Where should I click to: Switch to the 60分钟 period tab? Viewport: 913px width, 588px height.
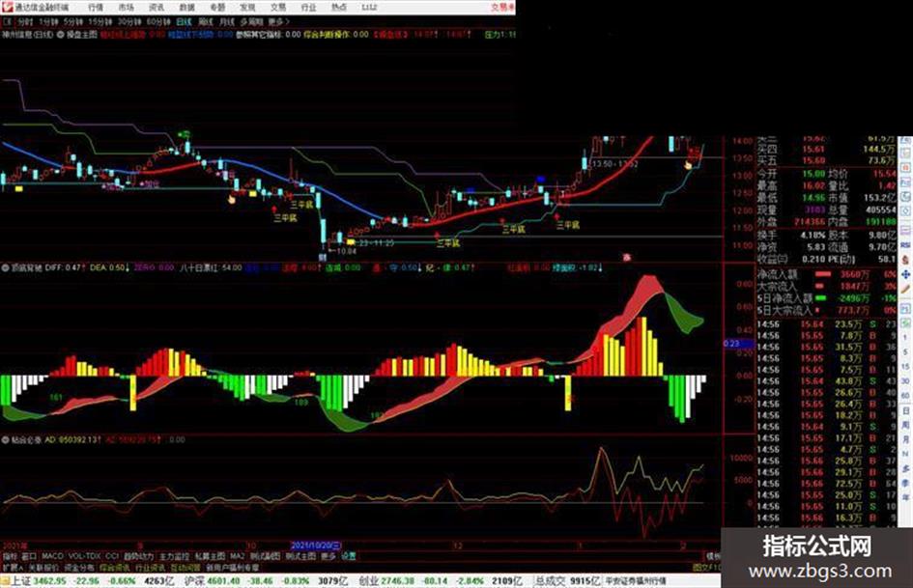pyautogui.click(x=158, y=21)
